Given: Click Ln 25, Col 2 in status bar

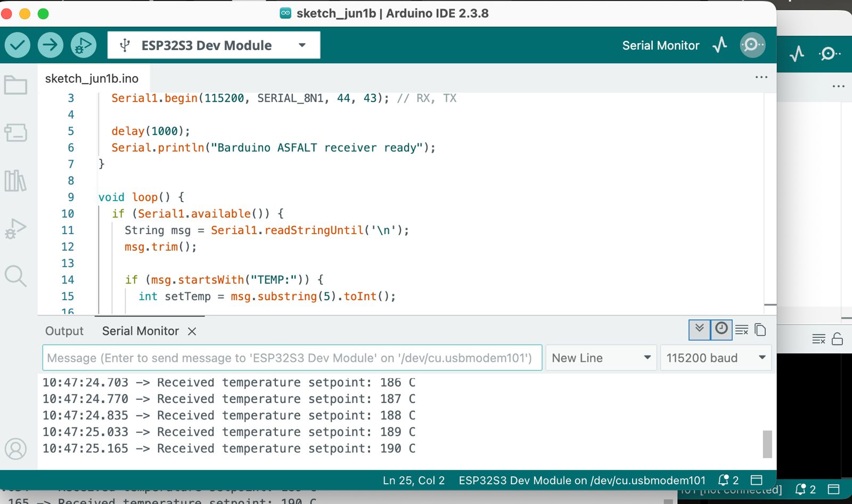Looking at the screenshot, I should 414,480.
